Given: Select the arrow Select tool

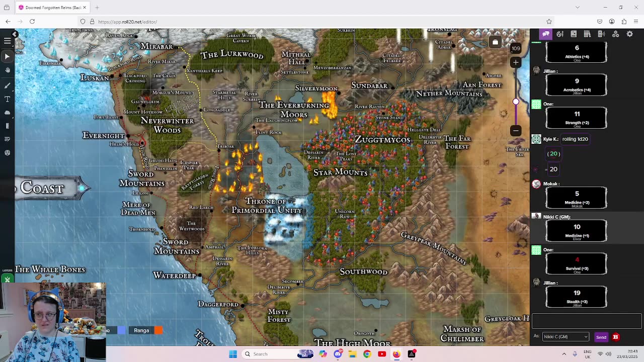Looking at the screenshot, I should 7,57.
